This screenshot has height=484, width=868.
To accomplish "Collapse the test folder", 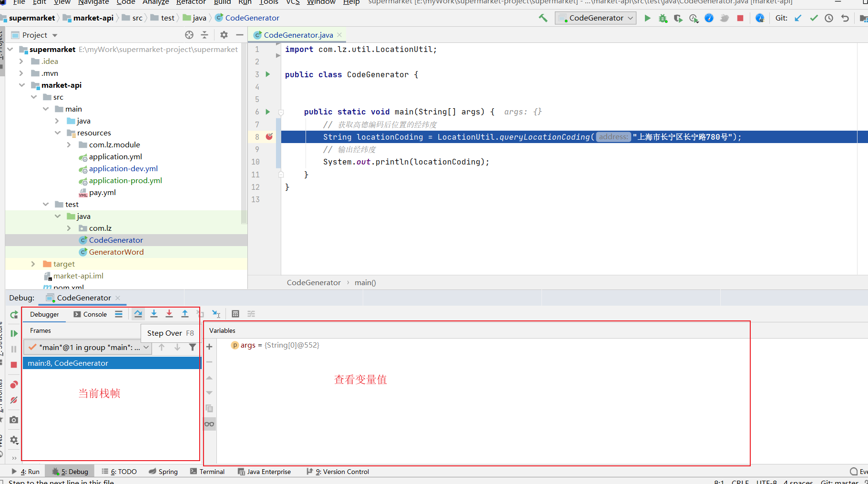I will 46,204.
